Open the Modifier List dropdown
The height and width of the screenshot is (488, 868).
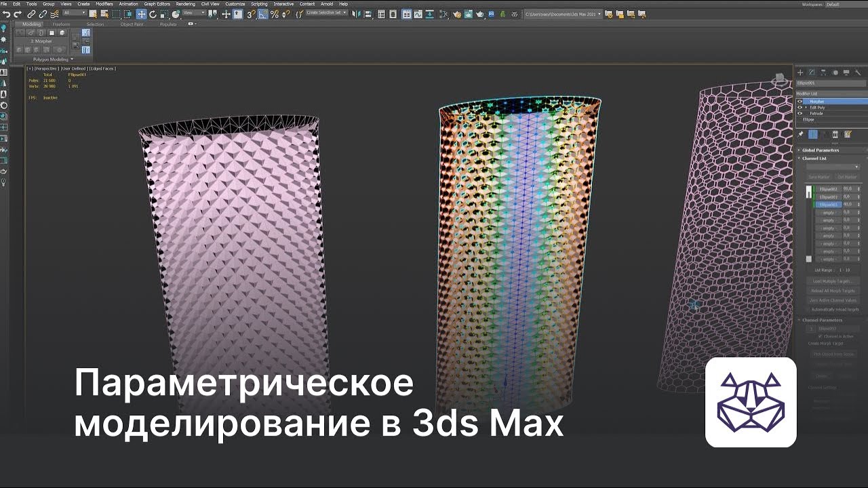tap(831, 94)
